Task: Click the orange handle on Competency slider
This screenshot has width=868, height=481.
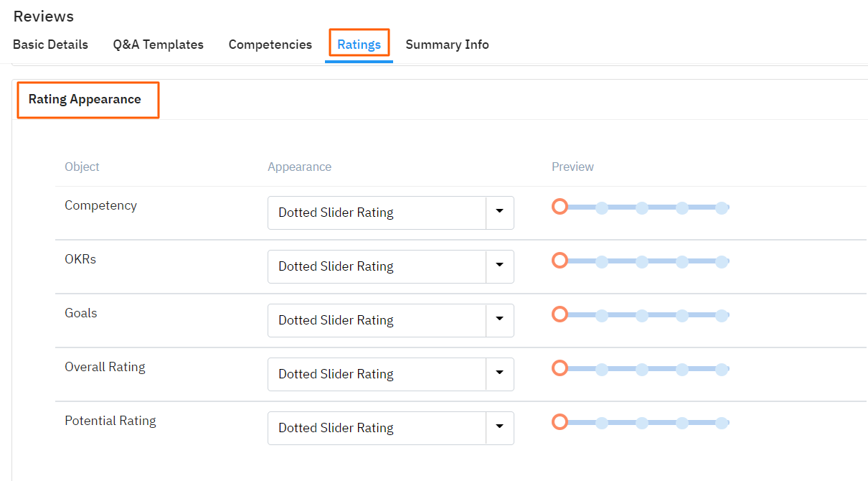Action: point(560,206)
